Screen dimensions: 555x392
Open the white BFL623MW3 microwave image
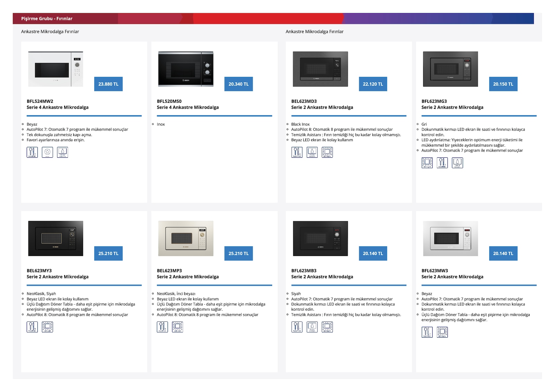pyautogui.click(x=451, y=238)
